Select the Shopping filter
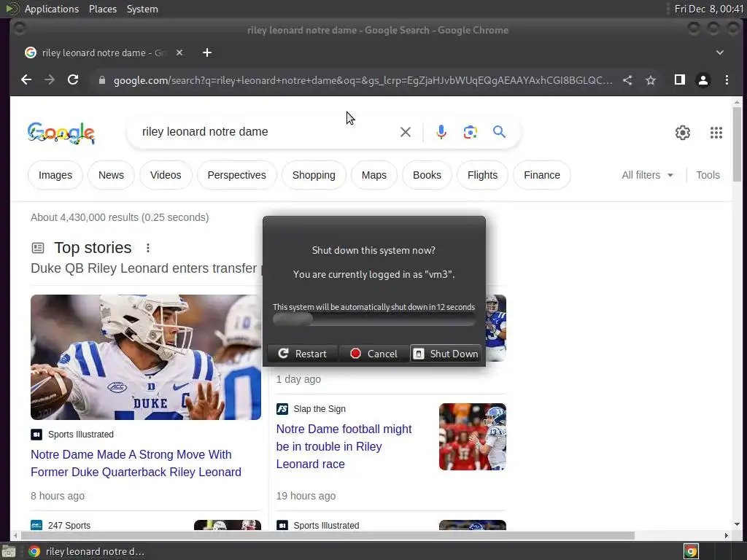The height and width of the screenshot is (560, 747). [314, 175]
